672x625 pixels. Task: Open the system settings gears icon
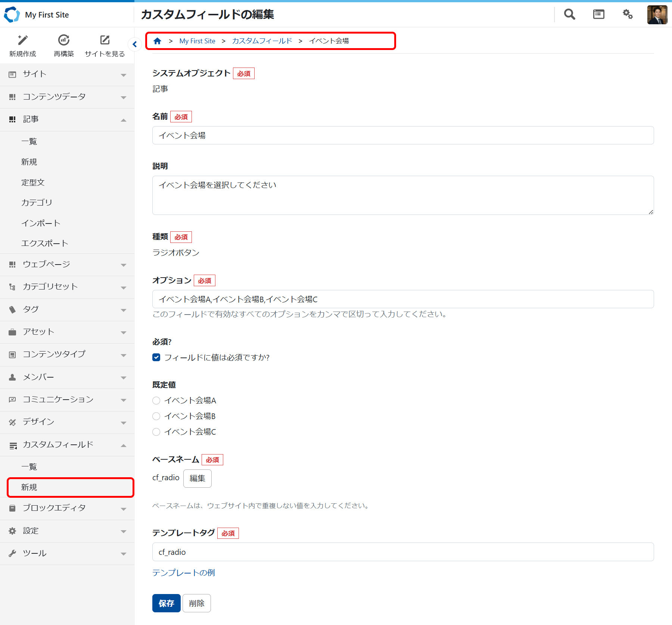pyautogui.click(x=628, y=15)
